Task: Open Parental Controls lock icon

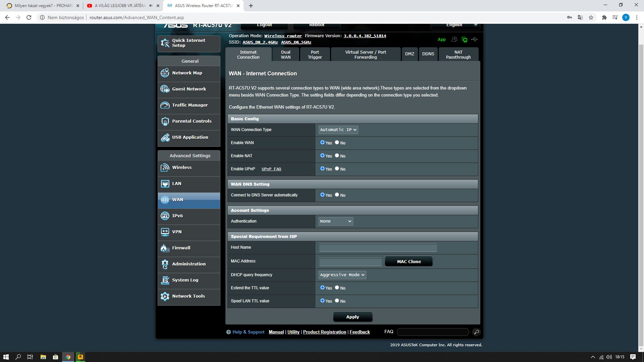Action: pos(165,121)
